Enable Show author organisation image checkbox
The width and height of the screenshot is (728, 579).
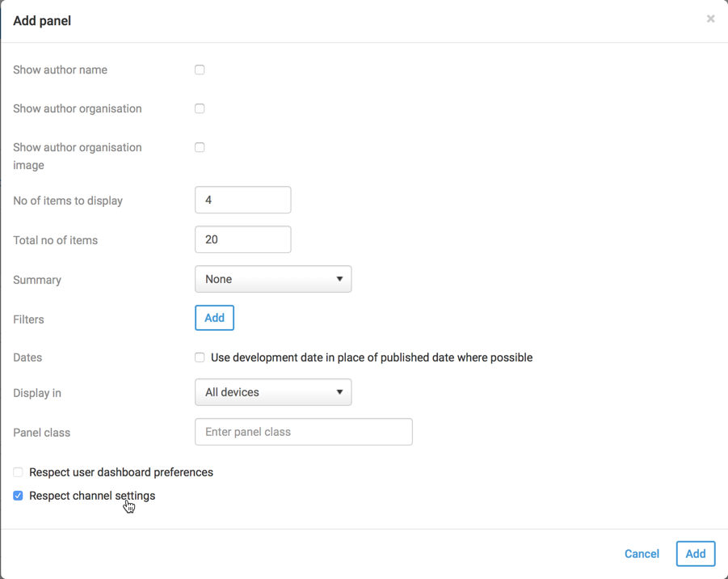[200, 148]
